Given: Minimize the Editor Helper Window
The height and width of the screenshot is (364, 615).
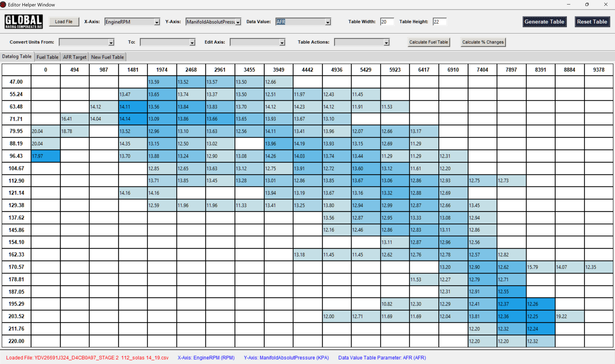Looking at the screenshot, I should tap(569, 4).
